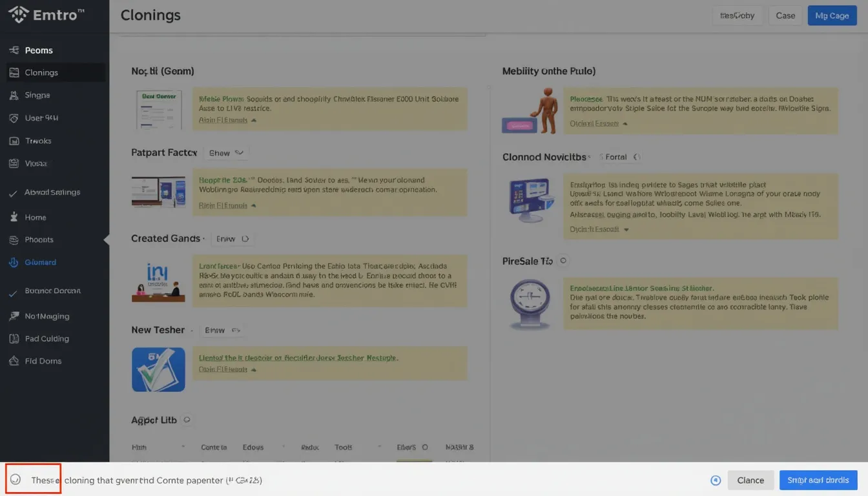This screenshot has height=496, width=868.
Task: Click the Emtro logo icon
Action: [18, 14]
